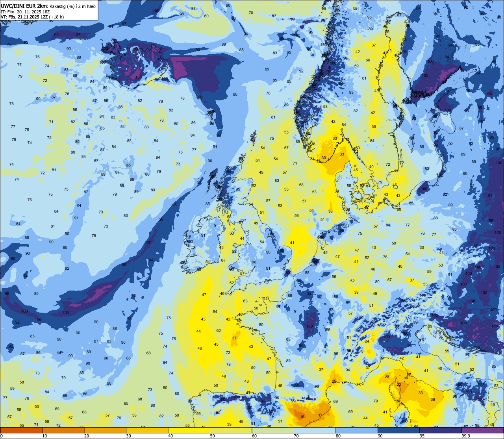Image resolution: width=504 pixels, height=439 pixels.
Task: Click the 80–90% medium blue legend swatch
Action: click(357, 430)
